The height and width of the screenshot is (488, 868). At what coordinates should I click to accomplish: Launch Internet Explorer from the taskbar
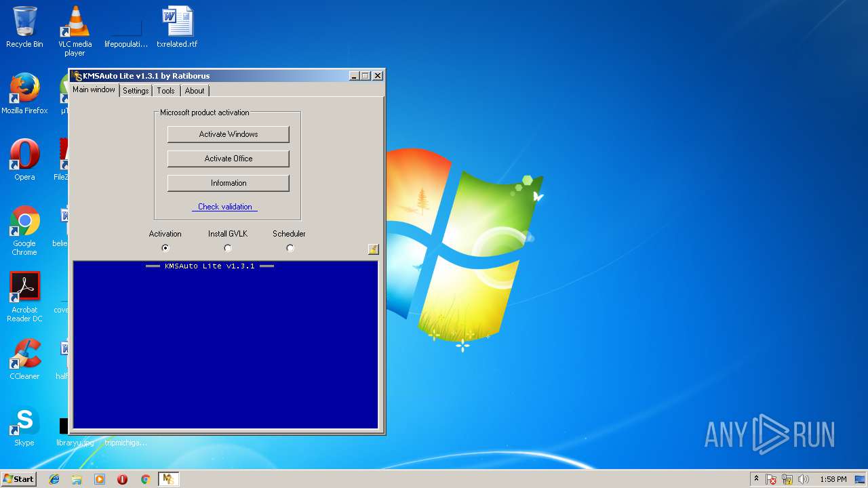(x=54, y=479)
